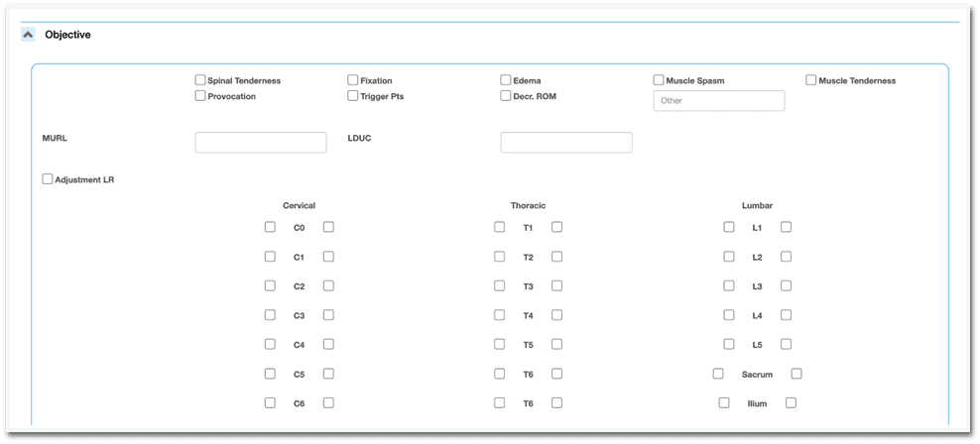The image size is (980, 444).
Task: Check the right checkbox for C3
Action: (x=328, y=315)
